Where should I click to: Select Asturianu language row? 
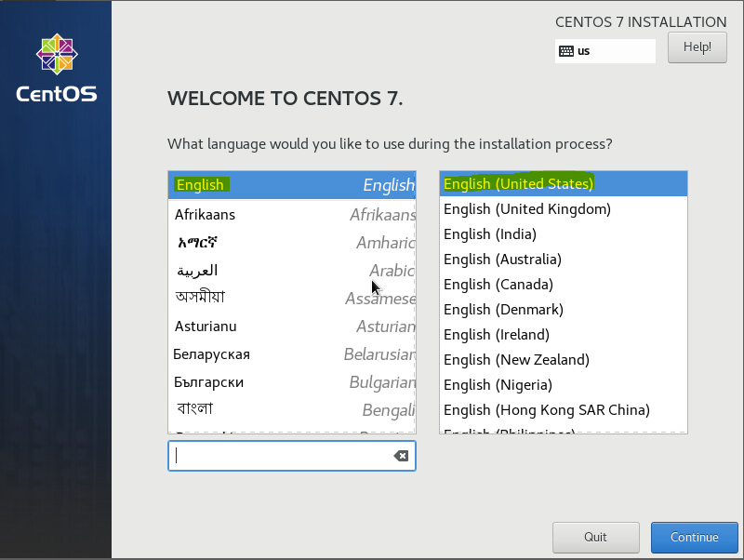coord(291,327)
